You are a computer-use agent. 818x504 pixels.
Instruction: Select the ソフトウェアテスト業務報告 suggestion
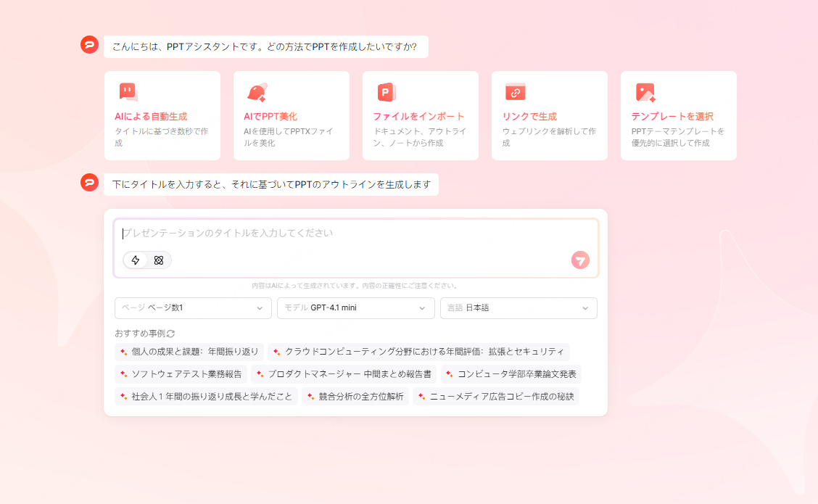[x=181, y=374]
